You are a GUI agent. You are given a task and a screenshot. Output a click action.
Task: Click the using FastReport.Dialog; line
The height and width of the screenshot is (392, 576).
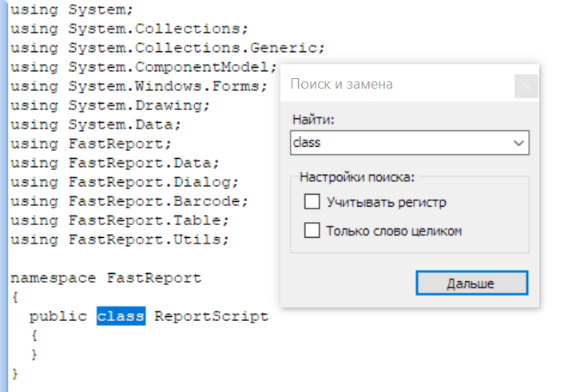(x=125, y=182)
